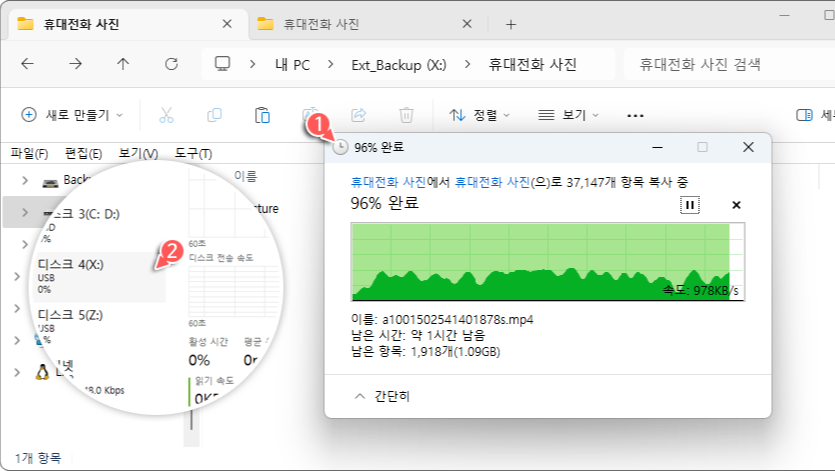Click the green transfer speed graph
Screen dimensions: 835x471
(x=547, y=262)
